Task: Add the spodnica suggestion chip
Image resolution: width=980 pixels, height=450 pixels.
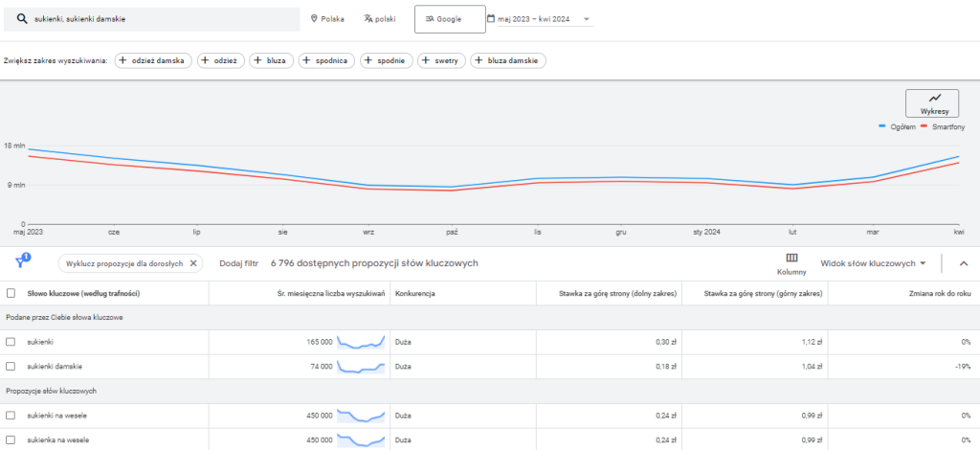Action: [x=327, y=60]
